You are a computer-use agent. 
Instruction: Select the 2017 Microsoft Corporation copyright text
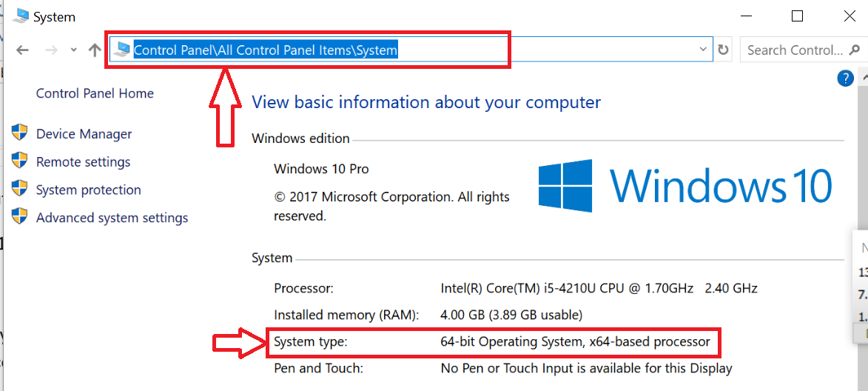392,206
